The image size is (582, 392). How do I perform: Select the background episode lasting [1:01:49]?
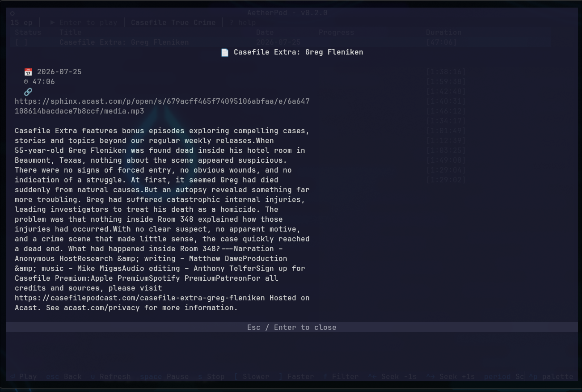point(446,131)
